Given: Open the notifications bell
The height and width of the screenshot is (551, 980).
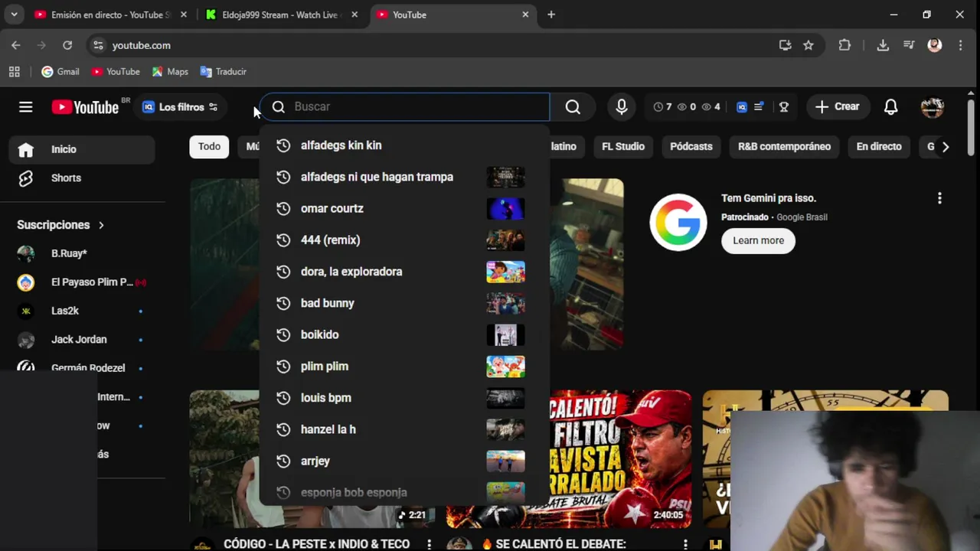Looking at the screenshot, I should [890, 107].
